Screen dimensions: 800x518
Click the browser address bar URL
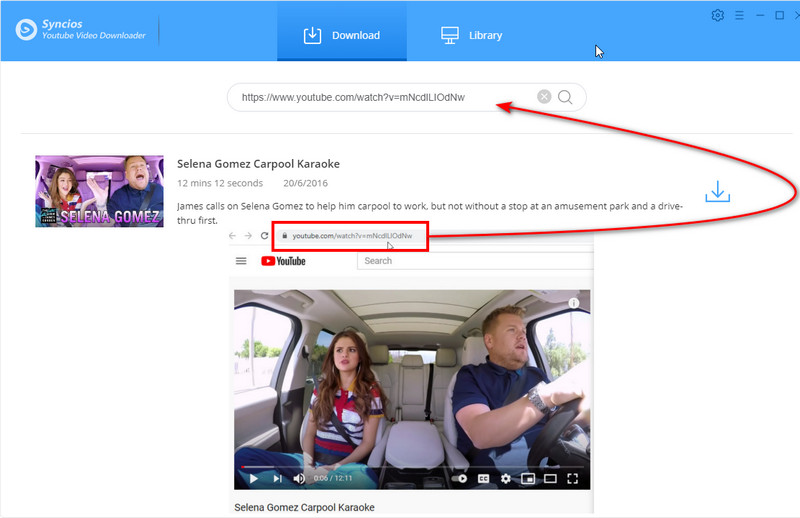pyautogui.click(x=352, y=236)
